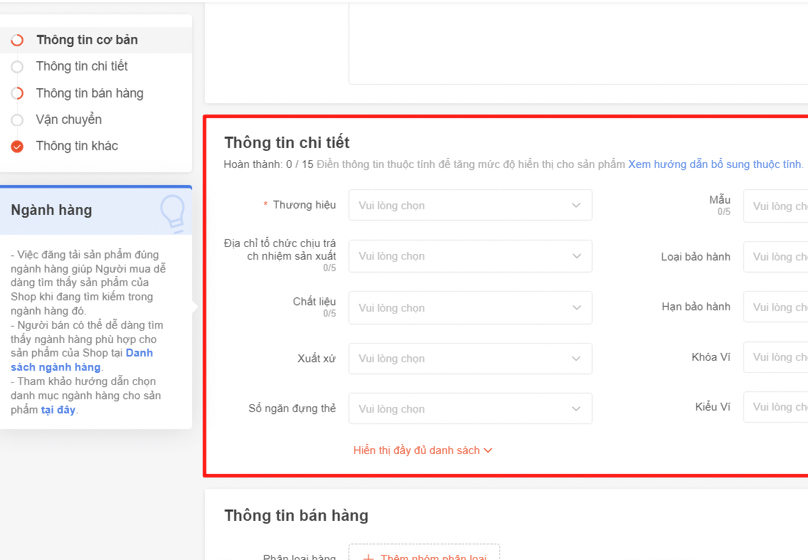The image size is (808, 560).
Task: Select the Hạn bảo hành dropdown
Action: coord(775,307)
